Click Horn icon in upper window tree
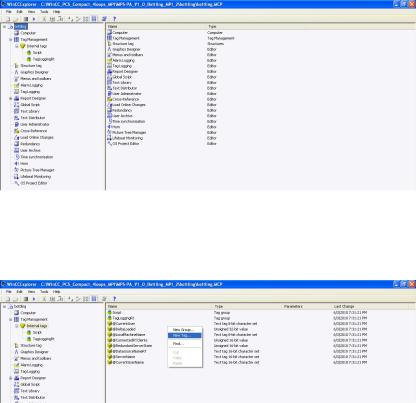The width and height of the screenshot is (416, 403). tap(16, 163)
